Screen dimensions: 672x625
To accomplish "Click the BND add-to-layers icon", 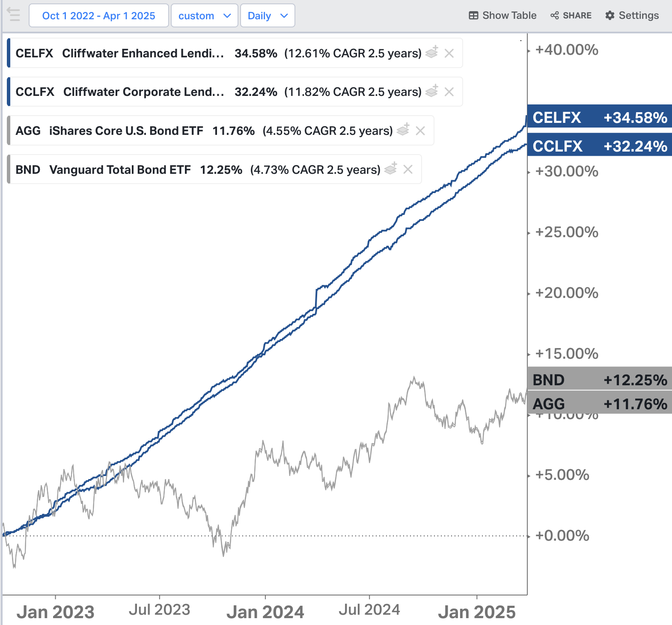I will 391,169.
